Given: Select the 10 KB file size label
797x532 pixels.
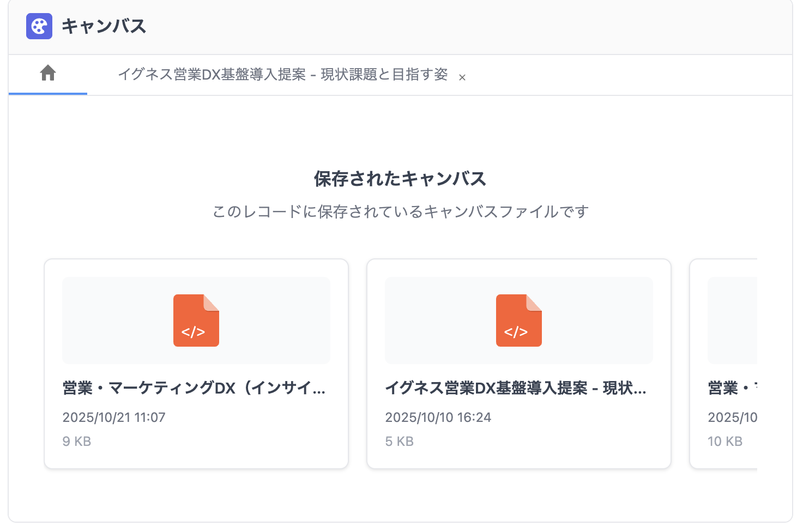Looking at the screenshot, I should coord(725,442).
